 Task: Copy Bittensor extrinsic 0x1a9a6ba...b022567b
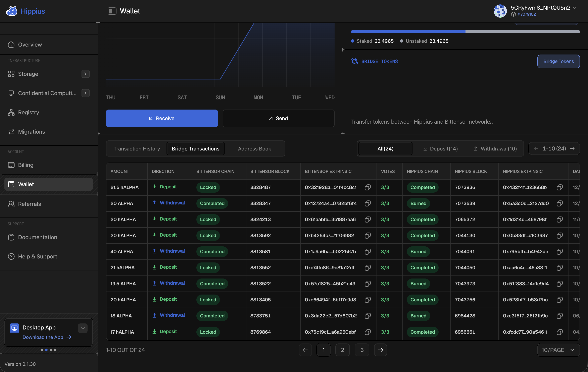pyautogui.click(x=367, y=251)
